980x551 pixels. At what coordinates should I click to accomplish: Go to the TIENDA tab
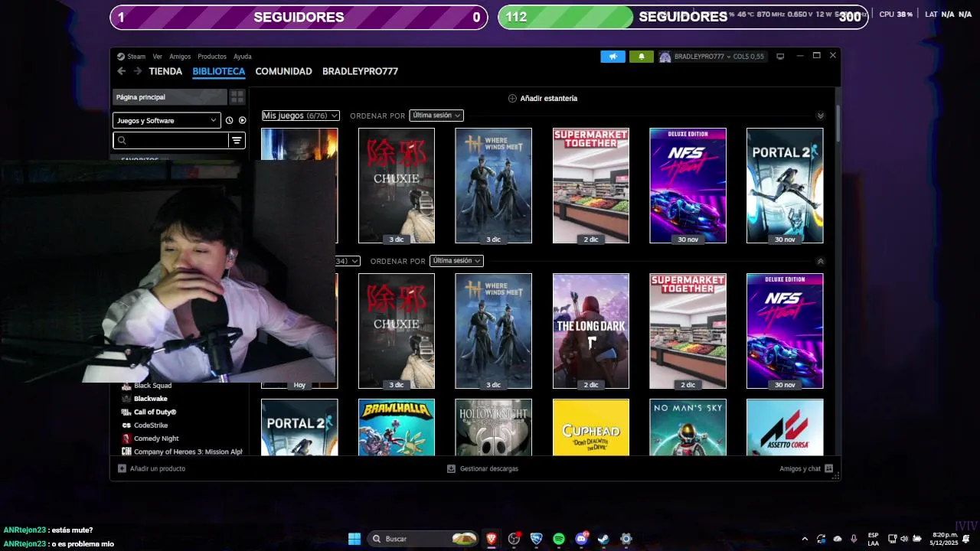165,71
